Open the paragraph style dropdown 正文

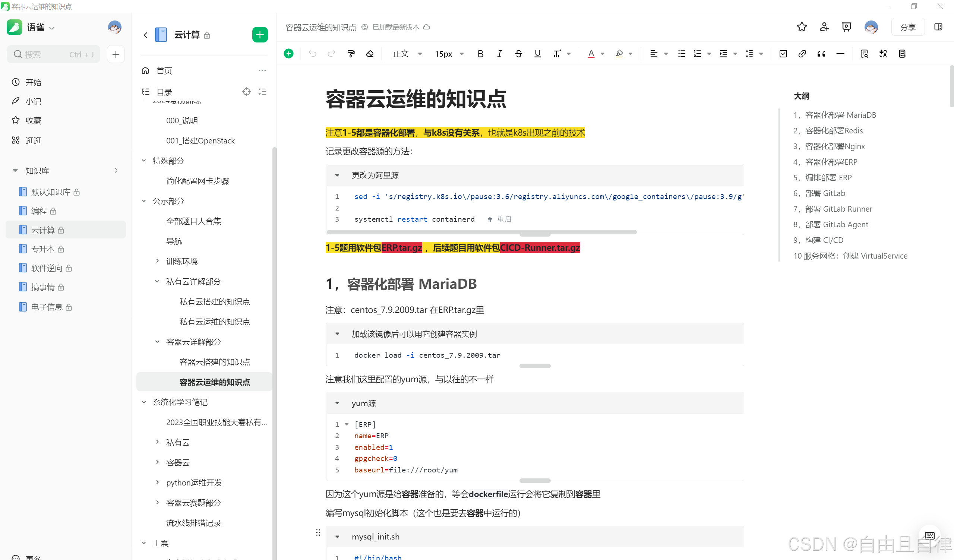(407, 54)
